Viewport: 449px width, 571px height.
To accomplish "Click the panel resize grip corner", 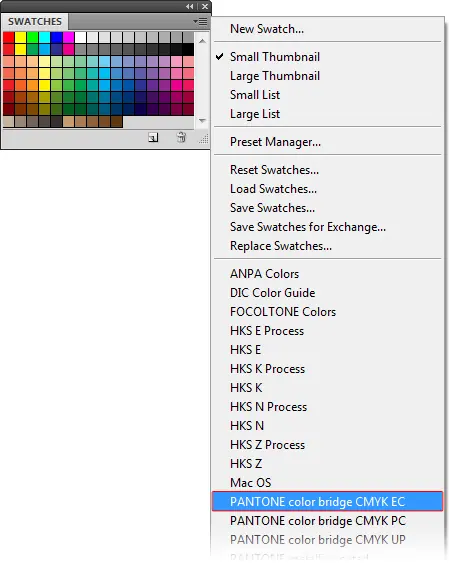I will (x=204, y=139).
